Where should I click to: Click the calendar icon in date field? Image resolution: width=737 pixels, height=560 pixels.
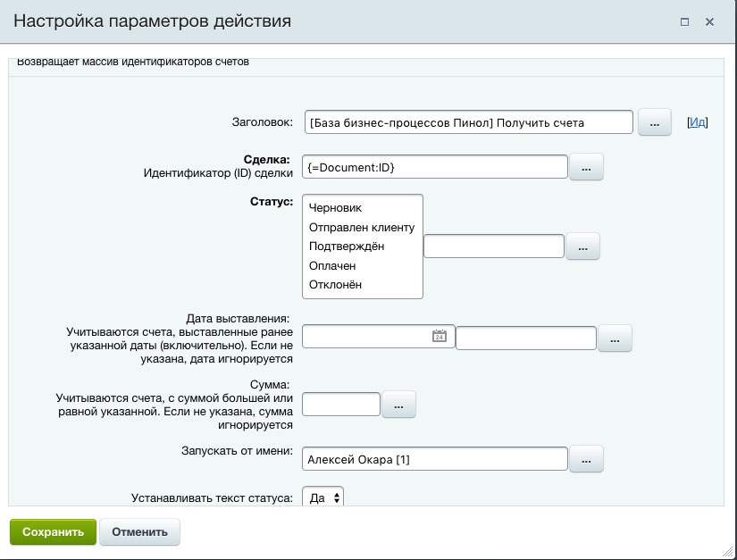coord(439,336)
